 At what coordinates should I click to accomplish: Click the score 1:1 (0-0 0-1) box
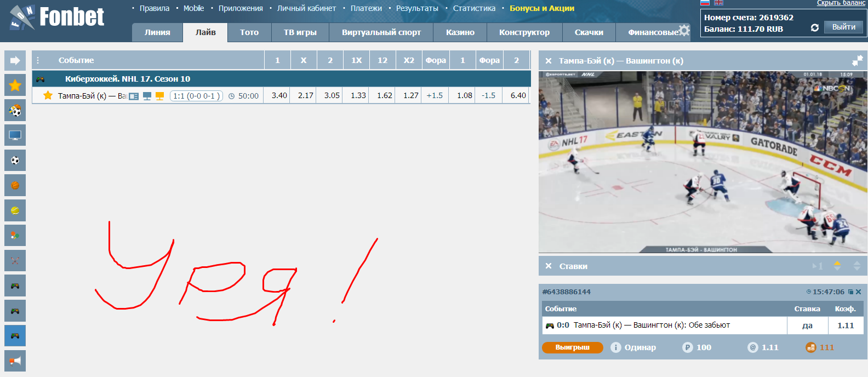point(196,96)
